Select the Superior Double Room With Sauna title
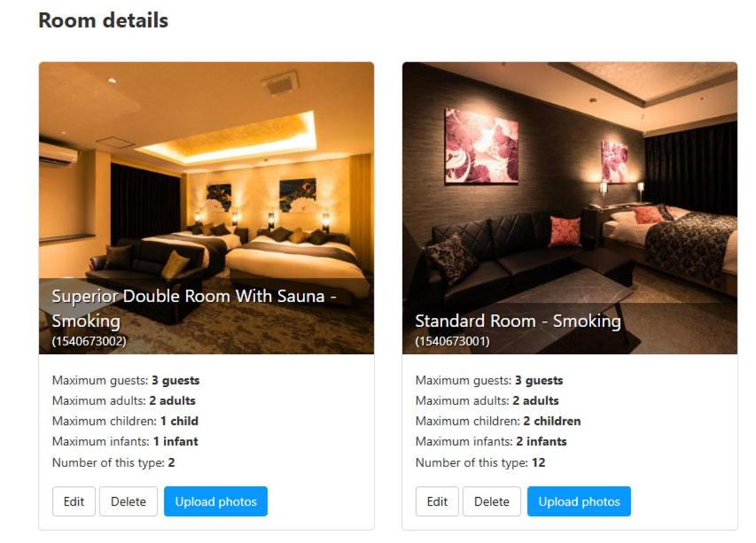Image resolution: width=756 pixels, height=543 pixels. point(194,308)
